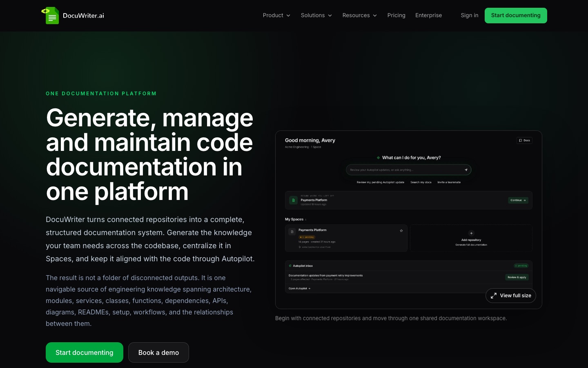Screen dimensions: 588x368
Task: Click the 'Begin with connected repositories' caption text
Action: coord(391,318)
